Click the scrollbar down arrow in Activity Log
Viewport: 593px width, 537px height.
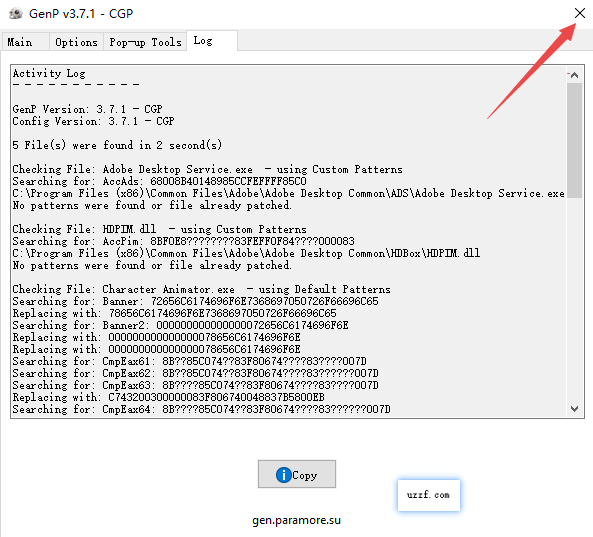click(574, 409)
